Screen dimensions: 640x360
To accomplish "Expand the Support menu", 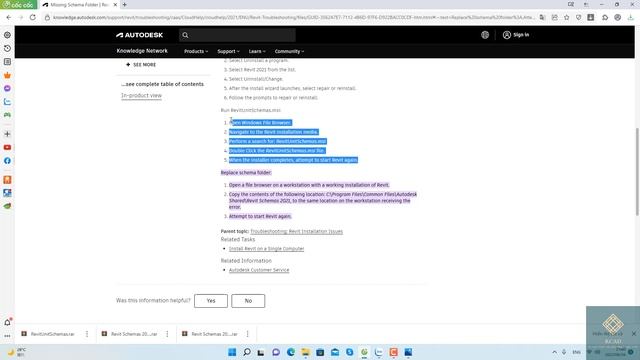I will (x=229, y=51).
